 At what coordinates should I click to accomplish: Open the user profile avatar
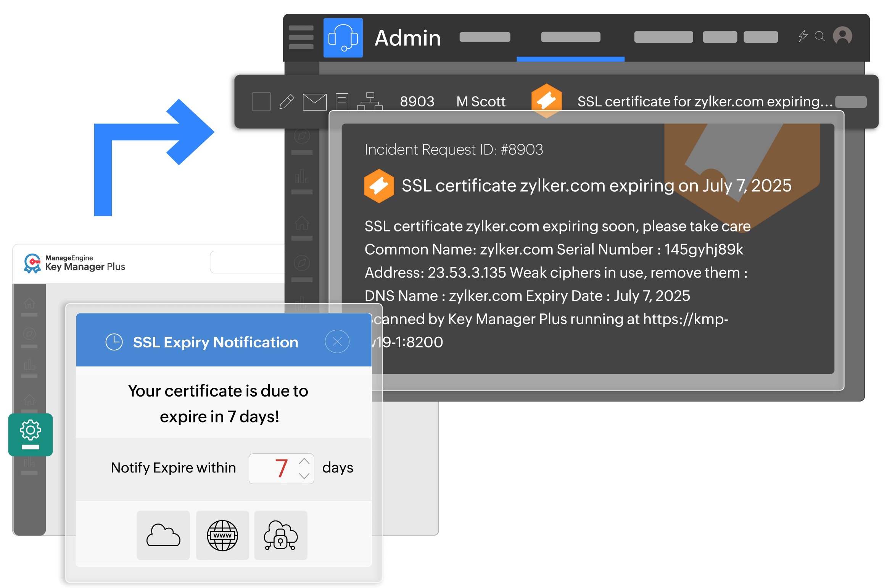[842, 36]
